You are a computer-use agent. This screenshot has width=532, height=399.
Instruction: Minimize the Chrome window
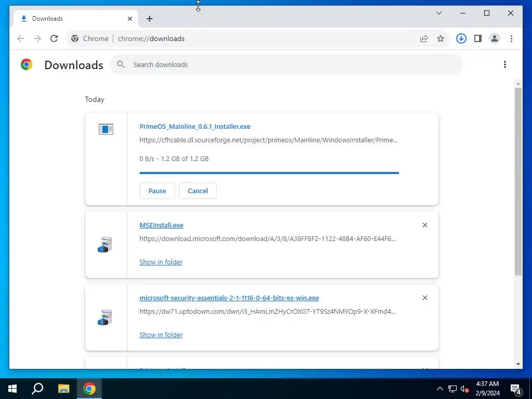click(463, 13)
